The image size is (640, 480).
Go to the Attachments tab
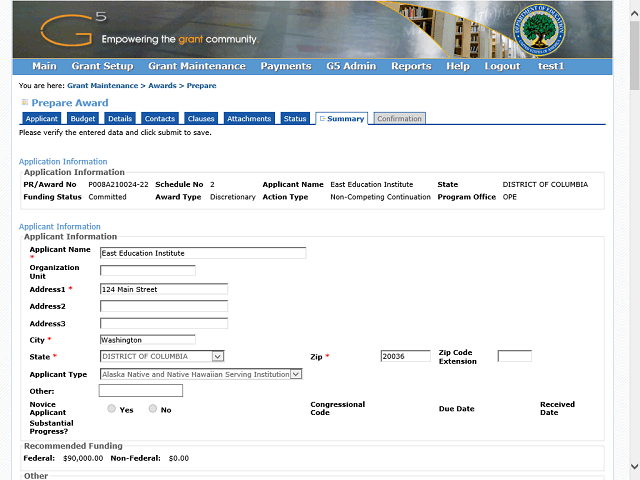click(249, 119)
